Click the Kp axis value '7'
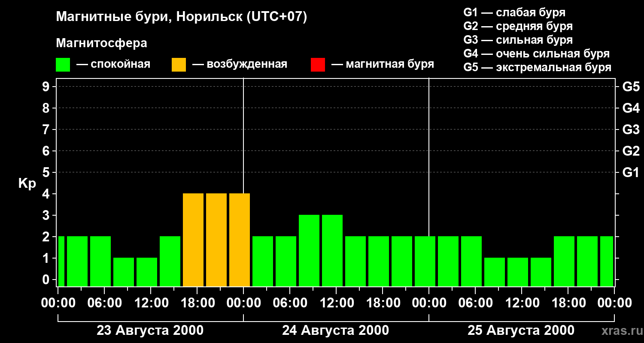Image resolution: width=644 pixels, height=343 pixels. [x=47, y=130]
